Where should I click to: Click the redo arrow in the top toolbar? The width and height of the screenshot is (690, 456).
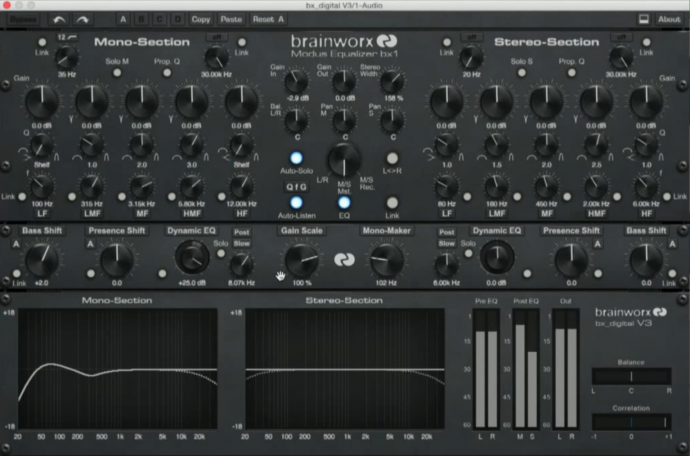[83, 19]
